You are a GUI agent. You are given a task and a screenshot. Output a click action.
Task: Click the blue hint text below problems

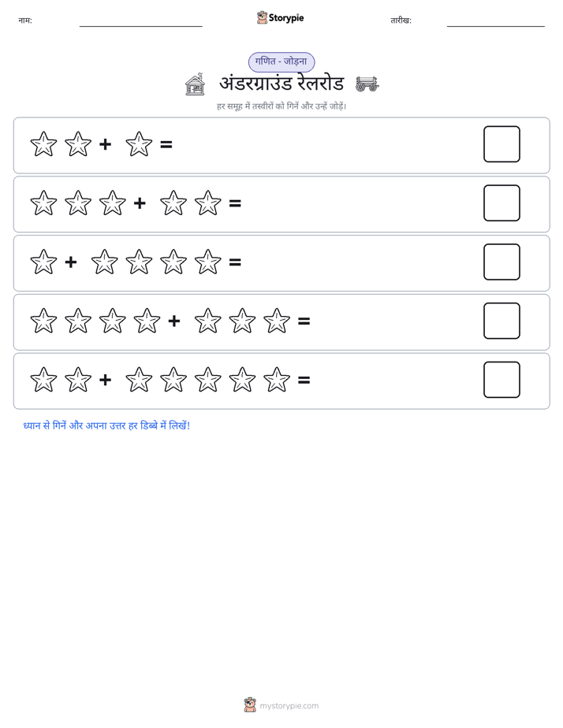(x=106, y=425)
